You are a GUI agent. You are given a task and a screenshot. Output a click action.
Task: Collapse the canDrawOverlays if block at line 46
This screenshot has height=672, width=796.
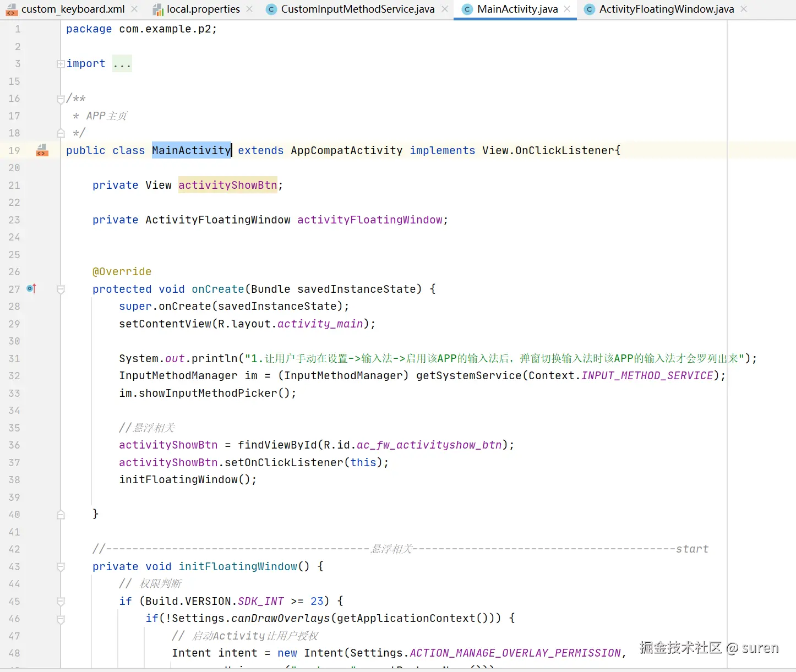[x=61, y=619]
